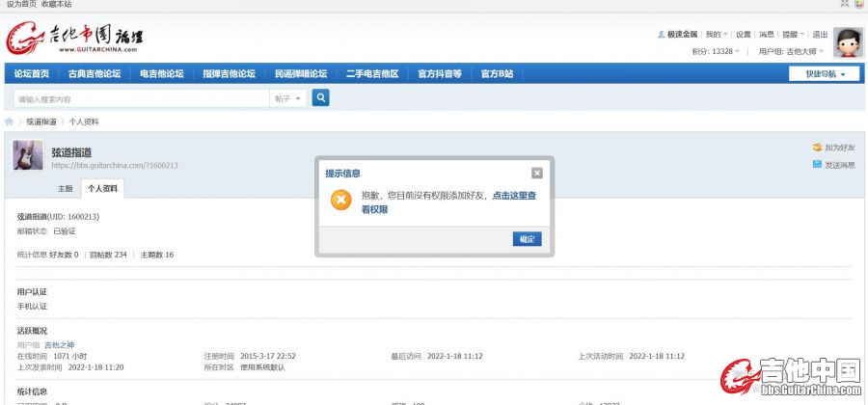Image resolution: width=868 pixels, height=405 pixels.
Task: Click the search magnifier icon
Action: (x=321, y=97)
